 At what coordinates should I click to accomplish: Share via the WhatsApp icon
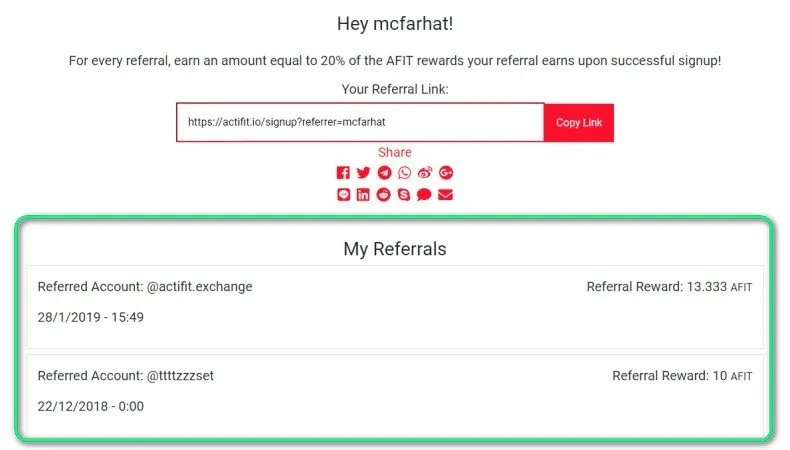[x=404, y=173]
